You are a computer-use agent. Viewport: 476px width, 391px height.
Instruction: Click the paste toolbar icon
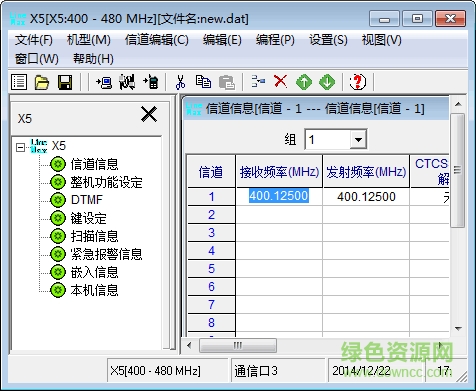coord(227,82)
